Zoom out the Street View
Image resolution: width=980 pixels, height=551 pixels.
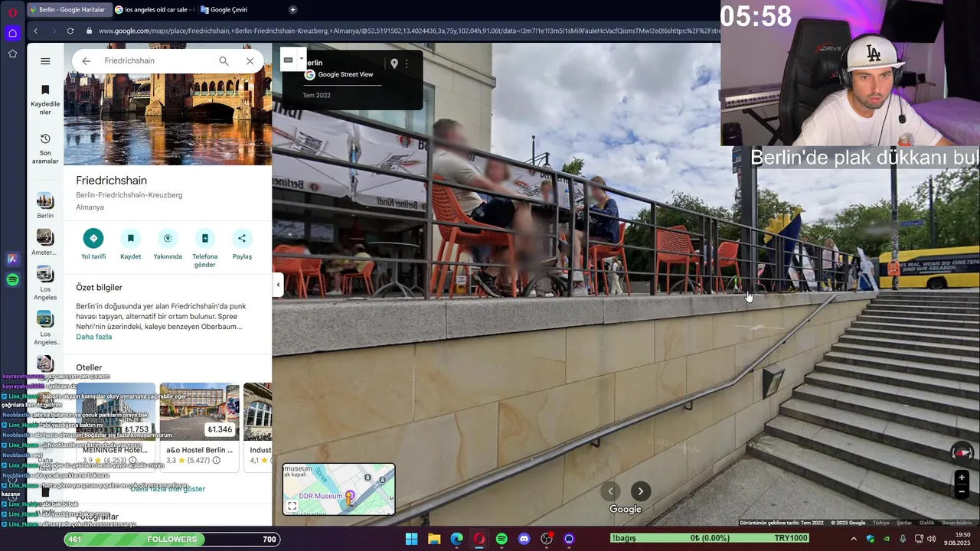click(x=962, y=491)
